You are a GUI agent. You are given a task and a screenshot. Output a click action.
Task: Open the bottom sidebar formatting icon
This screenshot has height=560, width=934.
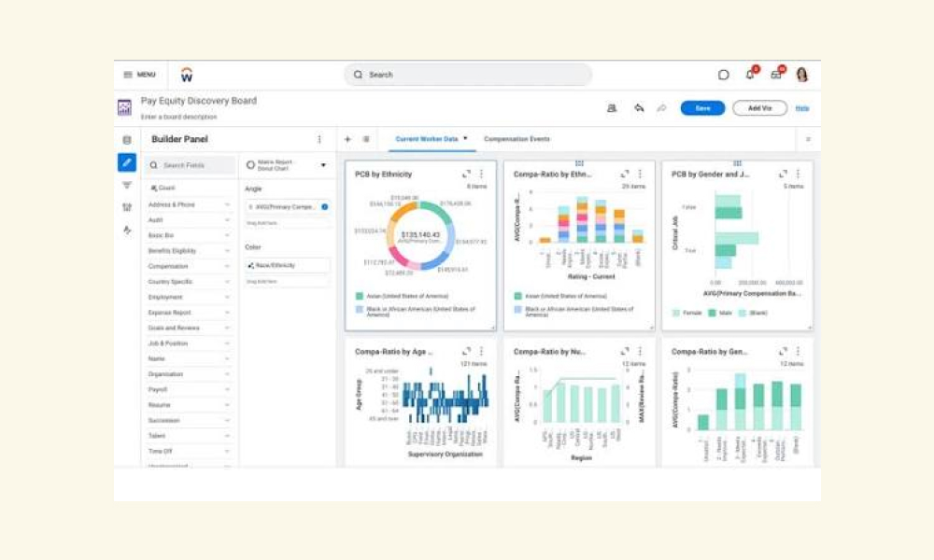[127, 230]
